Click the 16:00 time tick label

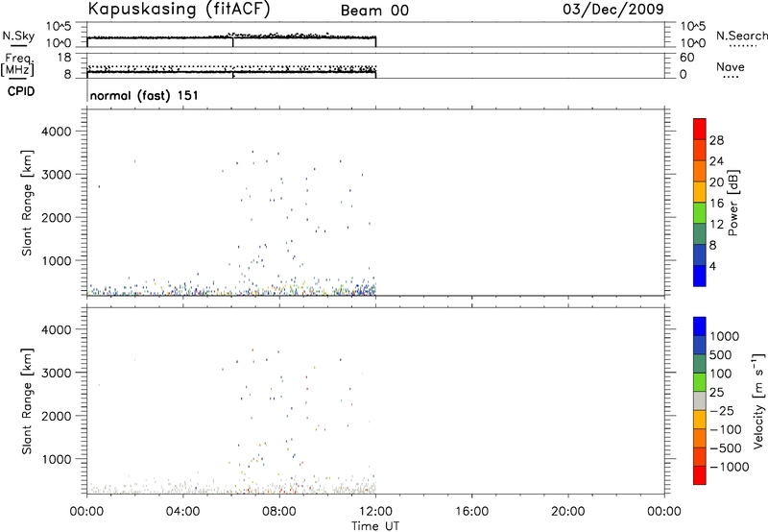471,512
